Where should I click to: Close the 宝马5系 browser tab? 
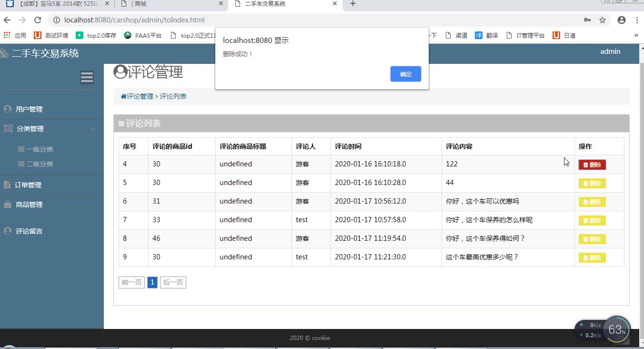(107, 4)
